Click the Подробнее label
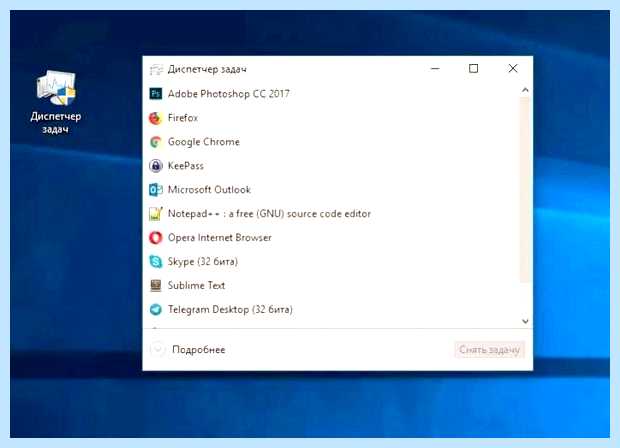 (x=198, y=350)
